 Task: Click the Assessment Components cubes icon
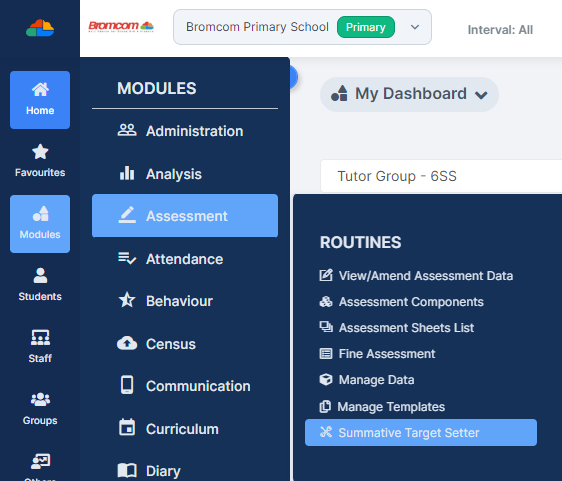[x=326, y=301]
